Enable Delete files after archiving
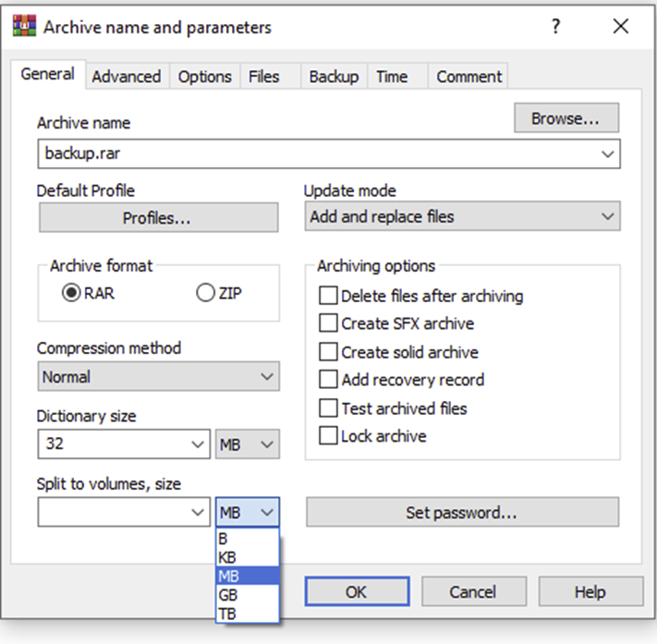657x644 pixels. 328,297
